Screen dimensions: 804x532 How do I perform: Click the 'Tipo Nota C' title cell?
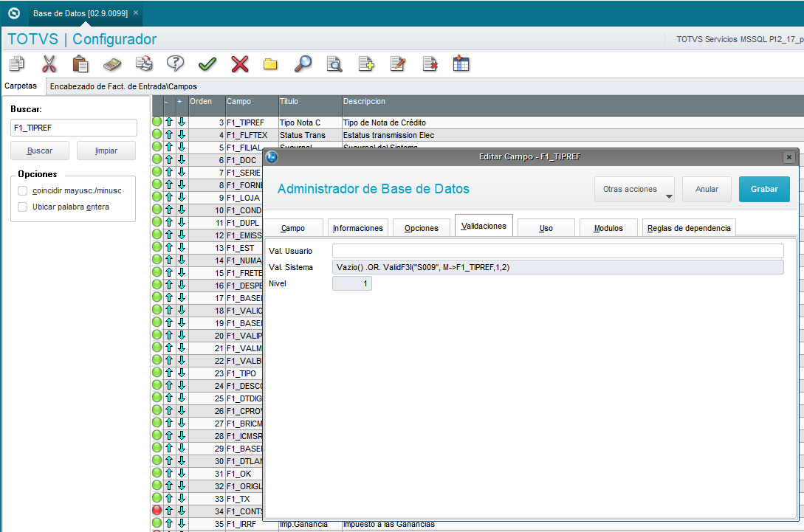pyautogui.click(x=310, y=122)
